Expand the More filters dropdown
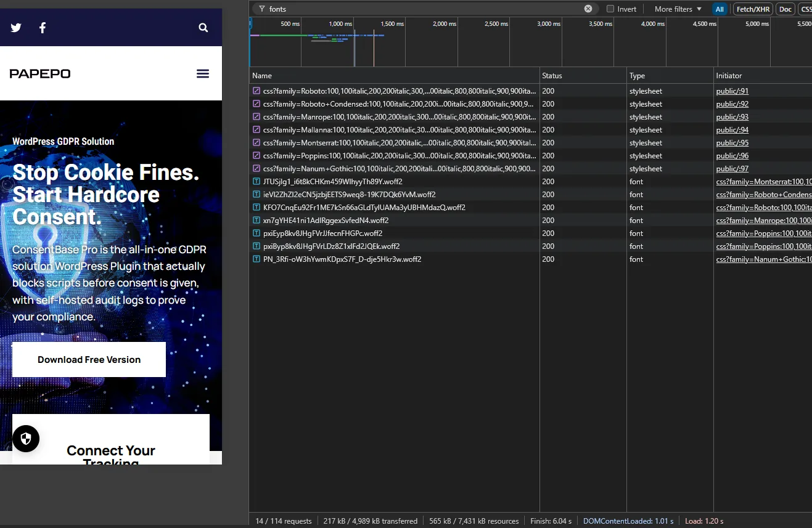This screenshot has height=528, width=812. 678,9
